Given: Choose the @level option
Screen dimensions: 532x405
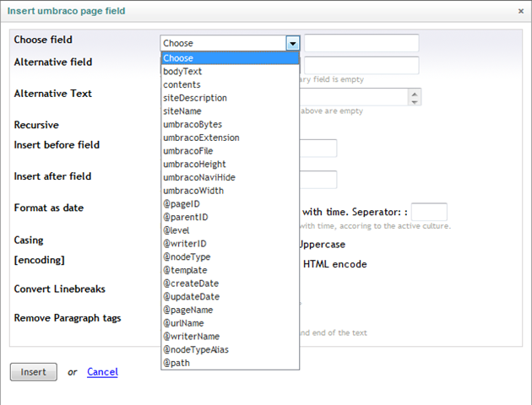Looking at the screenshot, I should tap(230, 230).
